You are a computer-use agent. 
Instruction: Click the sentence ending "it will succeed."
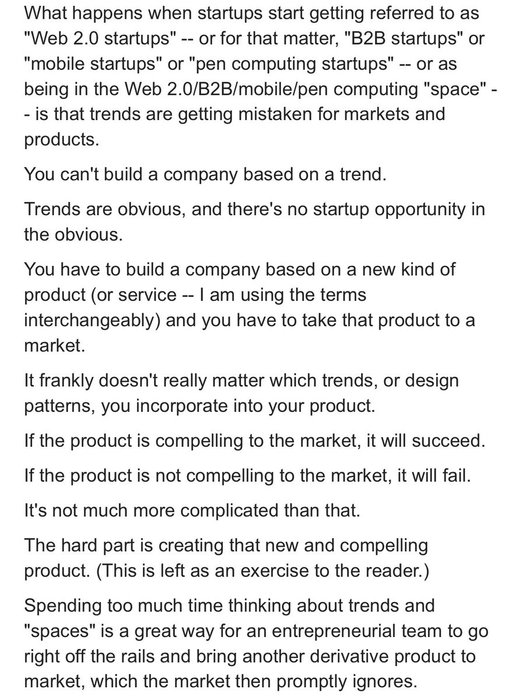(254, 441)
